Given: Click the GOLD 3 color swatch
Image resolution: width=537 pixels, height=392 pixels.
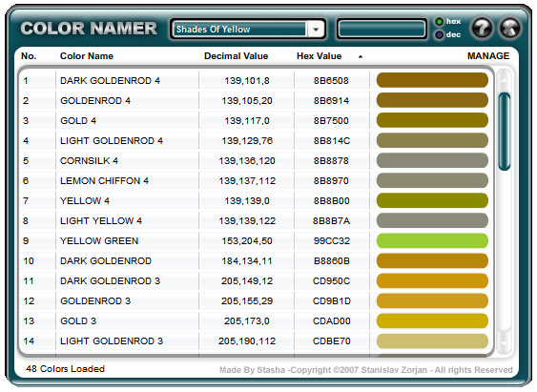Looking at the screenshot, I should coord(432,320).
